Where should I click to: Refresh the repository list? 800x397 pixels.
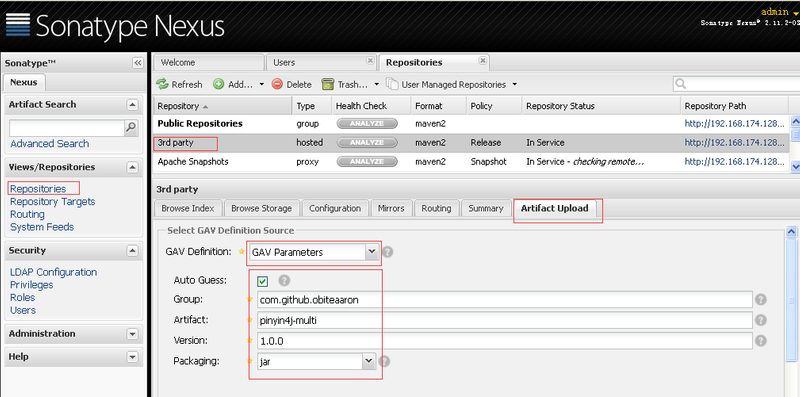179,85
